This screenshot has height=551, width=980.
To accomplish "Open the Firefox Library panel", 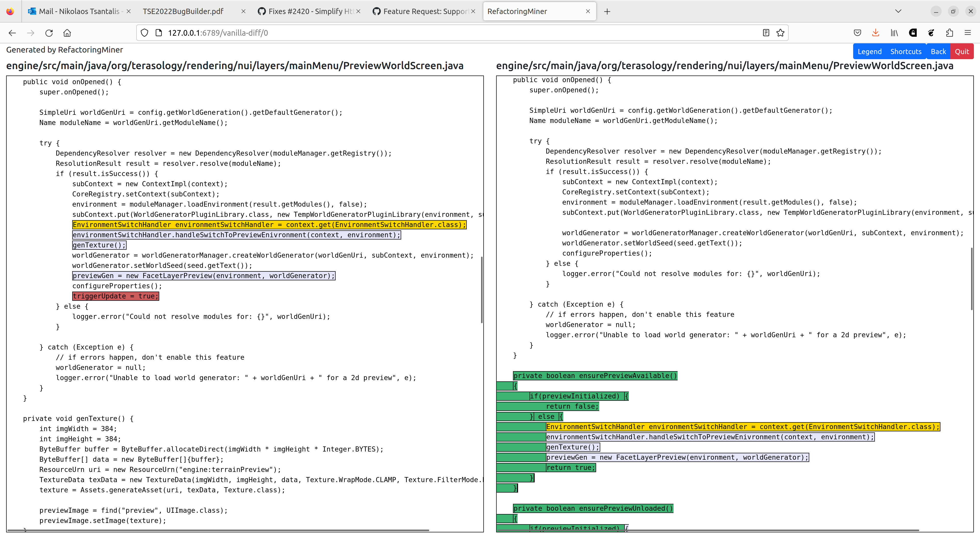I will click(894, 33).
